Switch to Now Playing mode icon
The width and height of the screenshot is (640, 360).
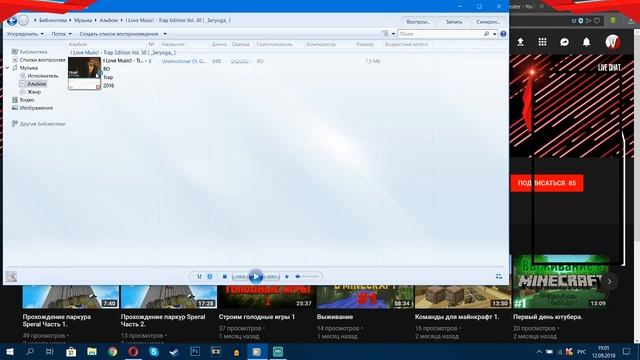coord(499,276)
